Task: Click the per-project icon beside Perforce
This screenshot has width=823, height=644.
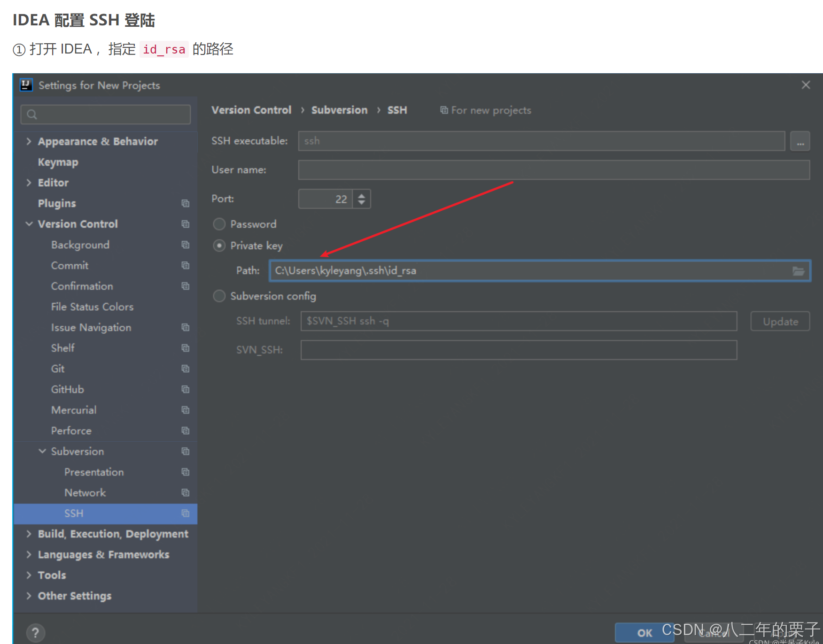Action: click(186, 430)
